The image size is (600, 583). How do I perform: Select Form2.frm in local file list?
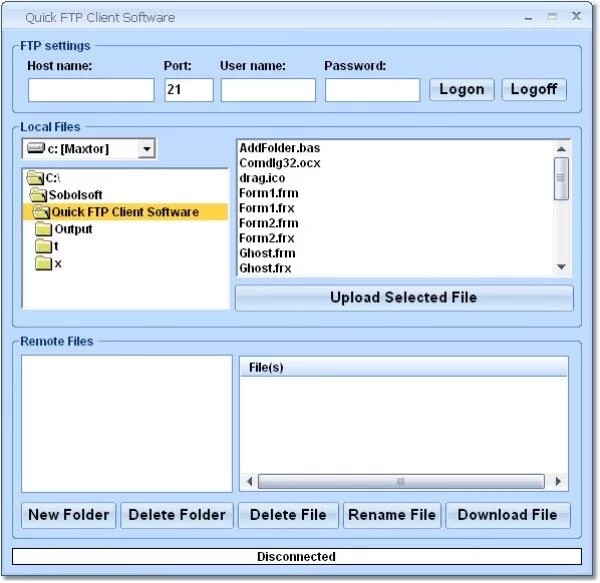269,223
